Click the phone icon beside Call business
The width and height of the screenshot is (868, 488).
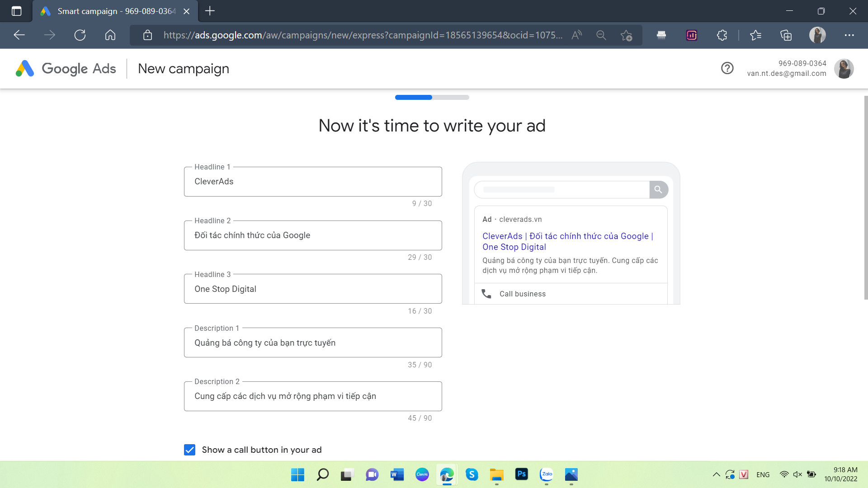tap(486, 294)
